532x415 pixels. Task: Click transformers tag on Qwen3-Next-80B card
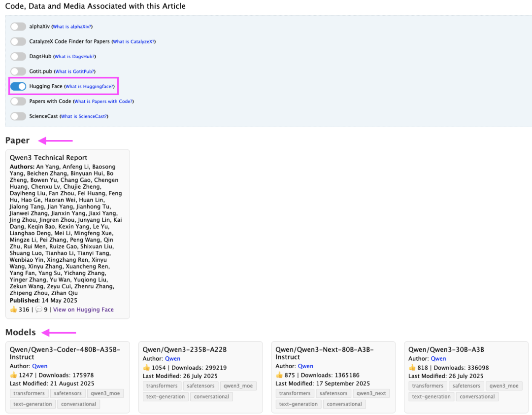tap(295, 393)
